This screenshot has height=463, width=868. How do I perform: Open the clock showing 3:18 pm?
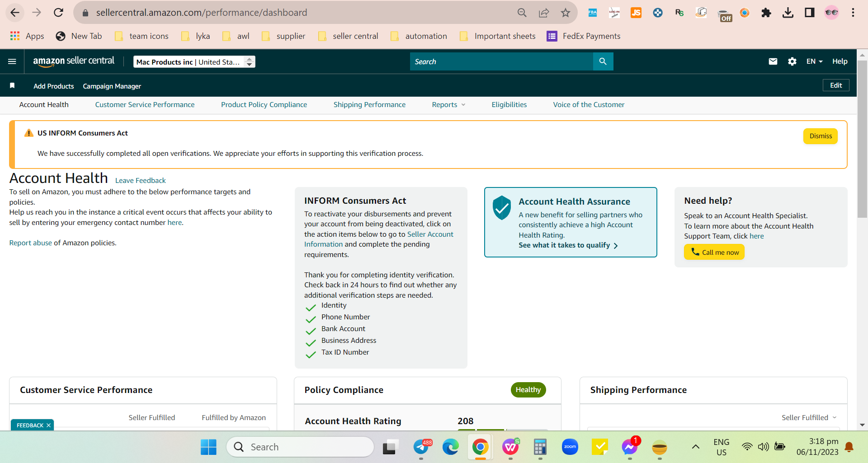coord(817,447)
